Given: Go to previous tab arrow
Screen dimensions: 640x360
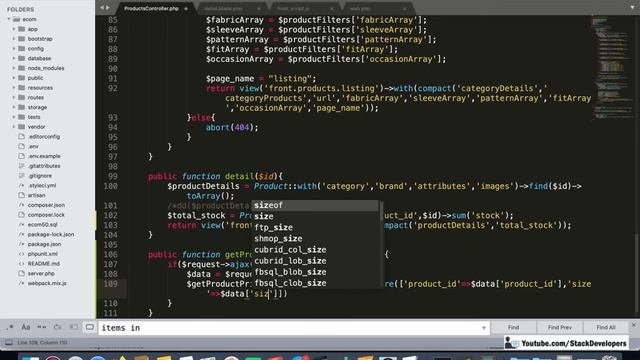Looking at the screenshot, I should pyautogui.click(x=102, y=8).
